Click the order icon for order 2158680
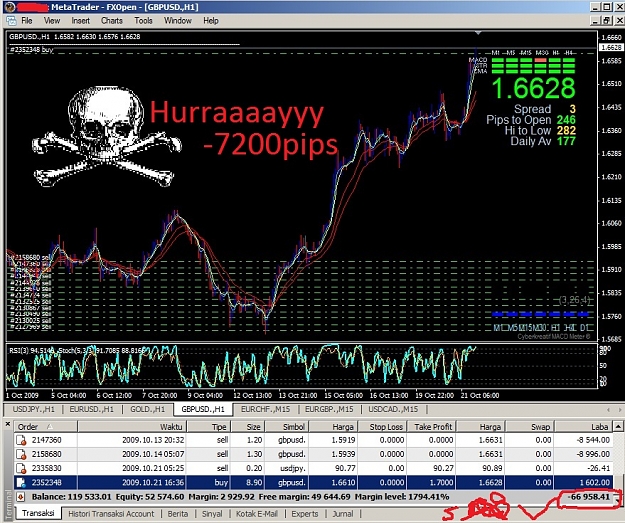This screenshot has width=625, height=523. click(x=21, y=454)
